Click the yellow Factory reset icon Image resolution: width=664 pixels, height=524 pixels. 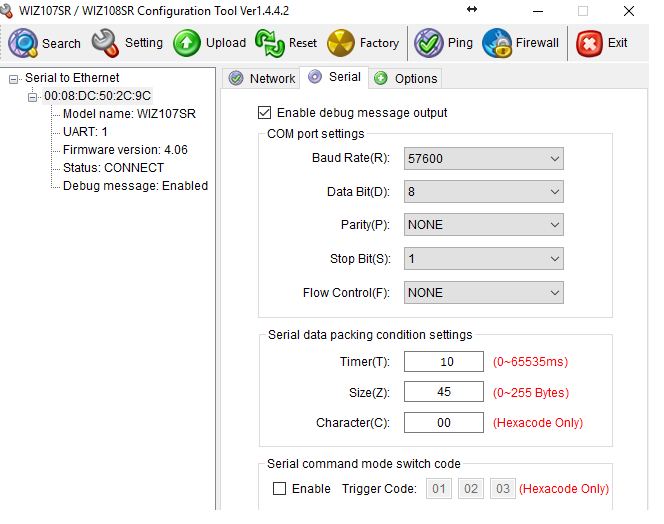(341, 43)
